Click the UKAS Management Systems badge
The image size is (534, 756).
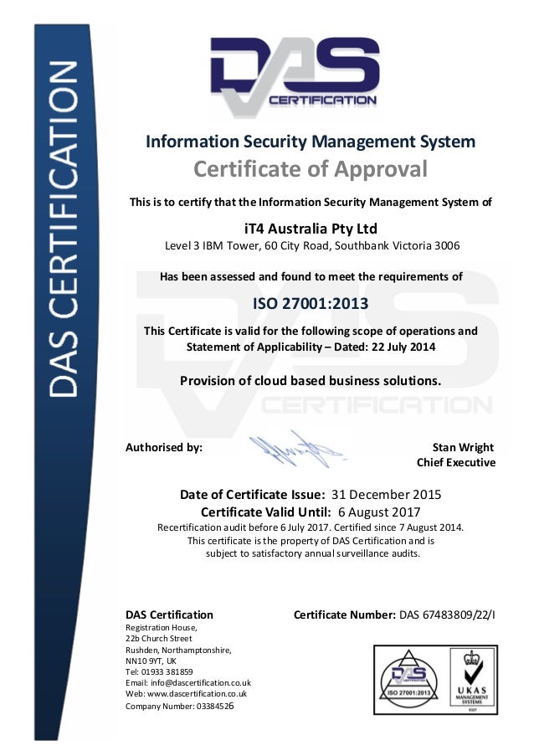tap(472, 679)
